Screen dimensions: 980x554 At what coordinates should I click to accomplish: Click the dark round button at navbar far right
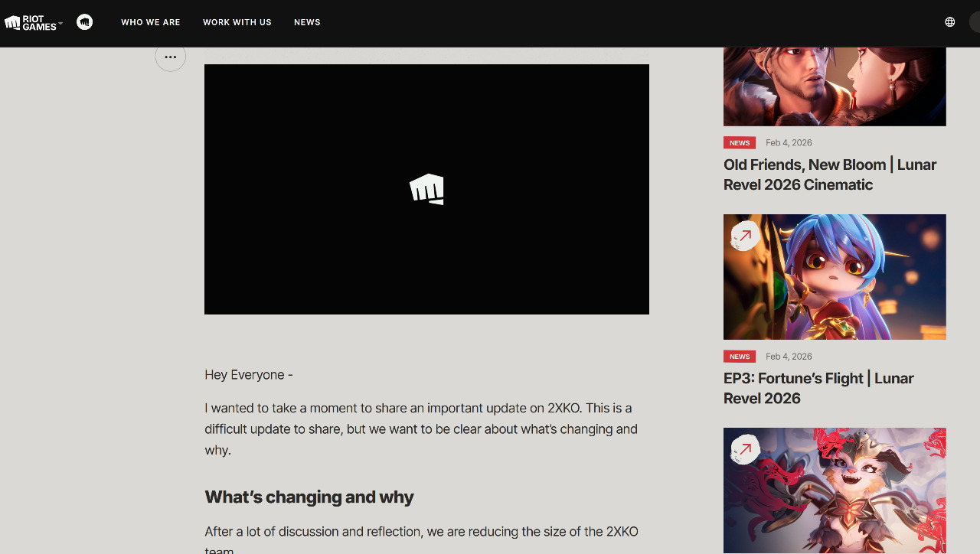tap(975, 22)
